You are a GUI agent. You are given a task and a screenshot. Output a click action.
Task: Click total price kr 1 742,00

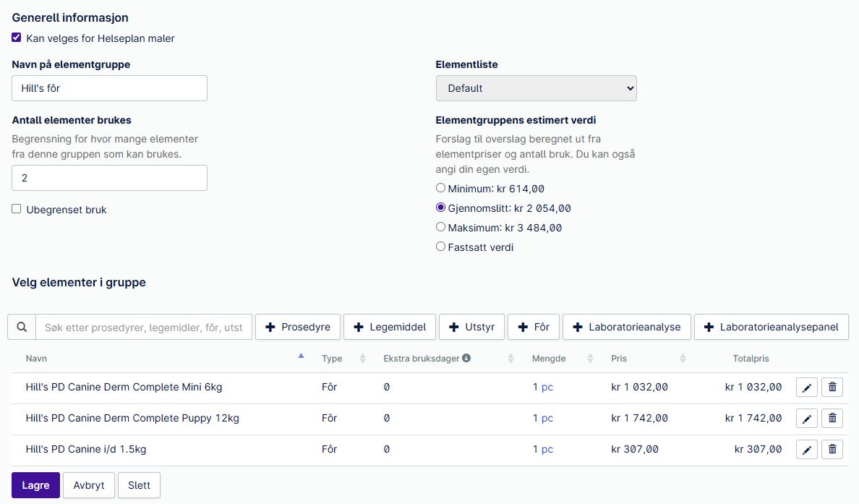pyautogui.click(x=754, y=419)
